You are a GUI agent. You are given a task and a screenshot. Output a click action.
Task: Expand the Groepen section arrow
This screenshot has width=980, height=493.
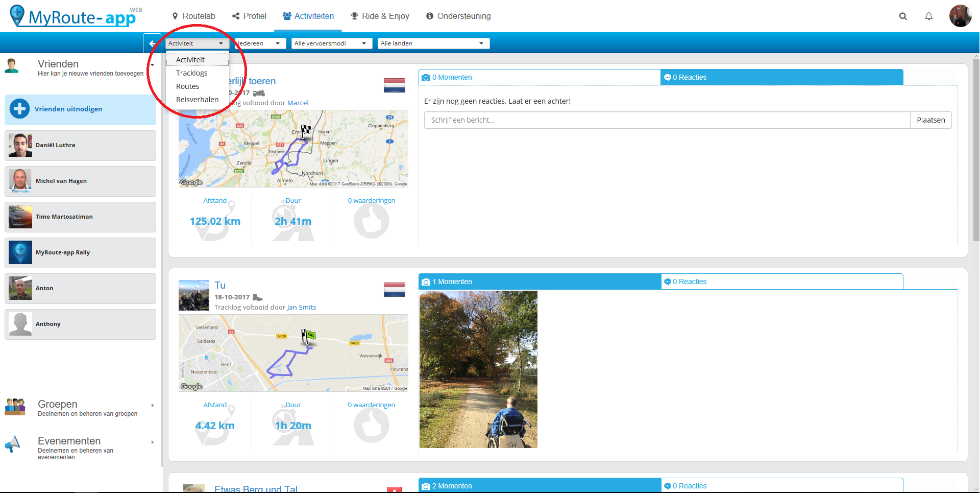[x=152, y=405]
